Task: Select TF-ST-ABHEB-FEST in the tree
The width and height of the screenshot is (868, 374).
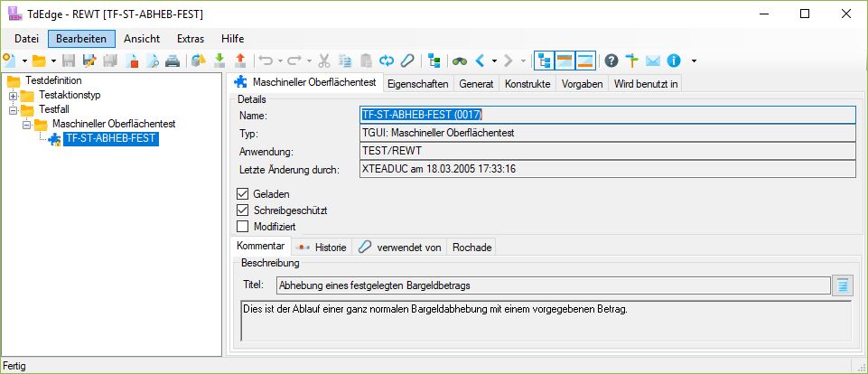Action: 111,138
